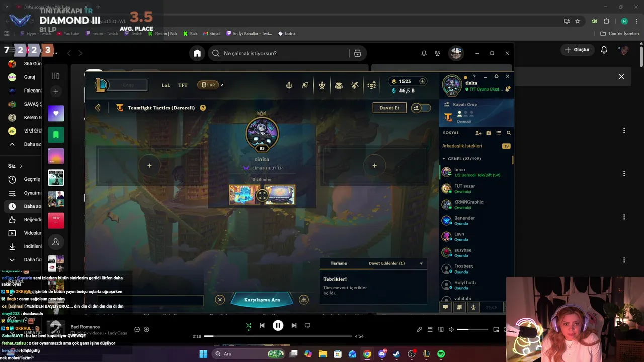Click Karşılaşma Ara to find match
The width and height of the screenshot is (644, 362).
[262, 300]
